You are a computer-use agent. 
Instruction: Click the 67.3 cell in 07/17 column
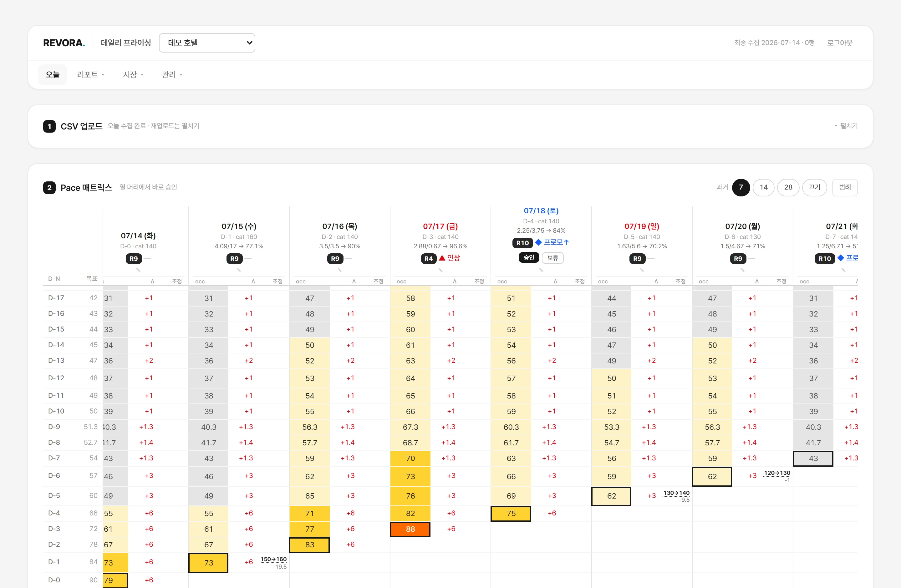click(410, 427)
